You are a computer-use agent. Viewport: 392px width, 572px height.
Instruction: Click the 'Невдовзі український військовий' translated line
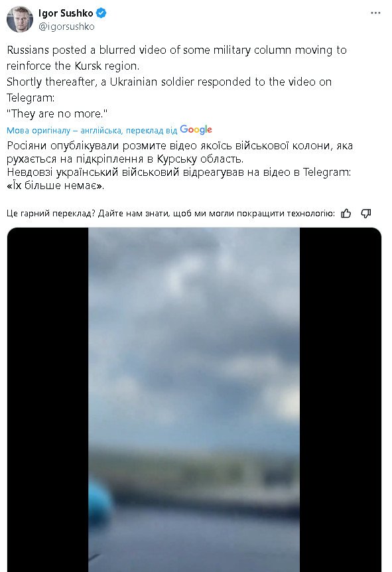[178, 172]
